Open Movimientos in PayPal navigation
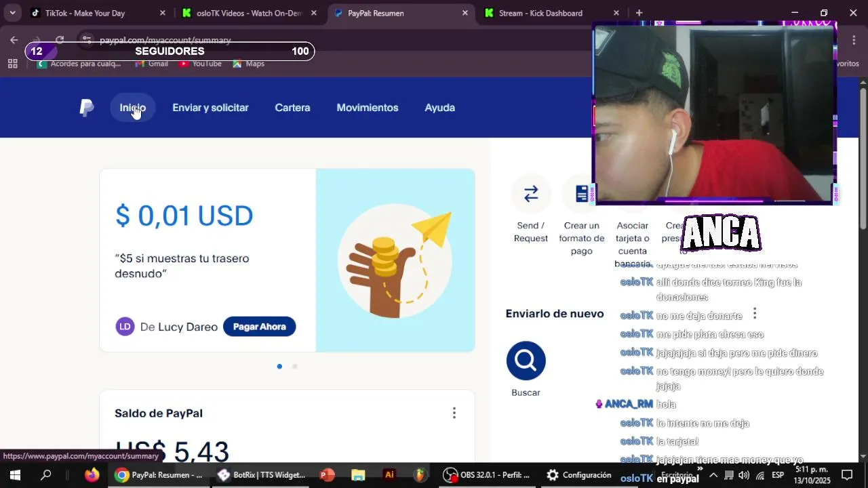This screenshot has width=868, height=488. (368, 108)
